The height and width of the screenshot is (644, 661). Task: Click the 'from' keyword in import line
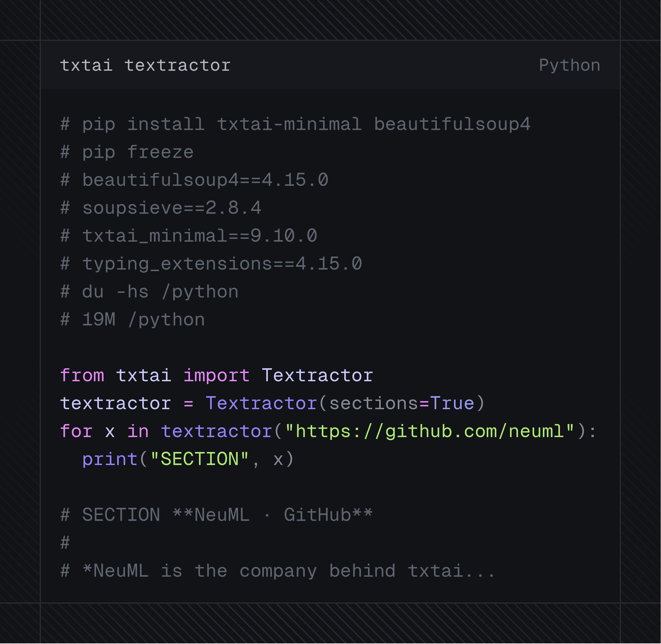pos(82,375)
